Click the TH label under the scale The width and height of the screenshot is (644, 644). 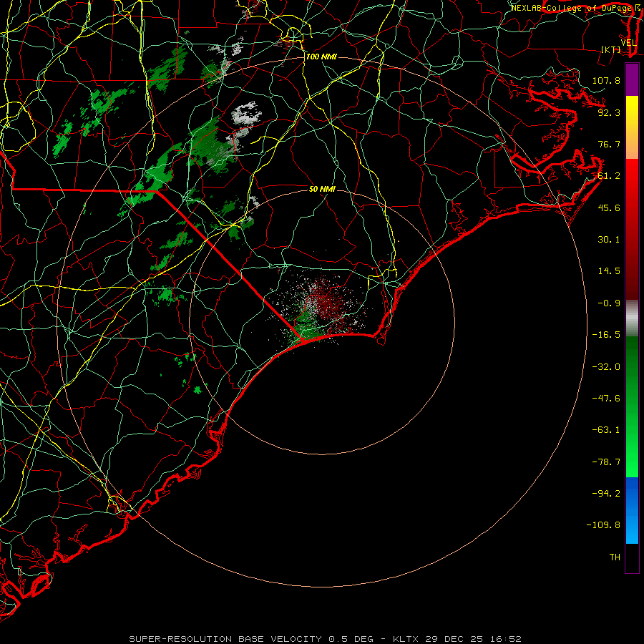(x=615, y=557)
